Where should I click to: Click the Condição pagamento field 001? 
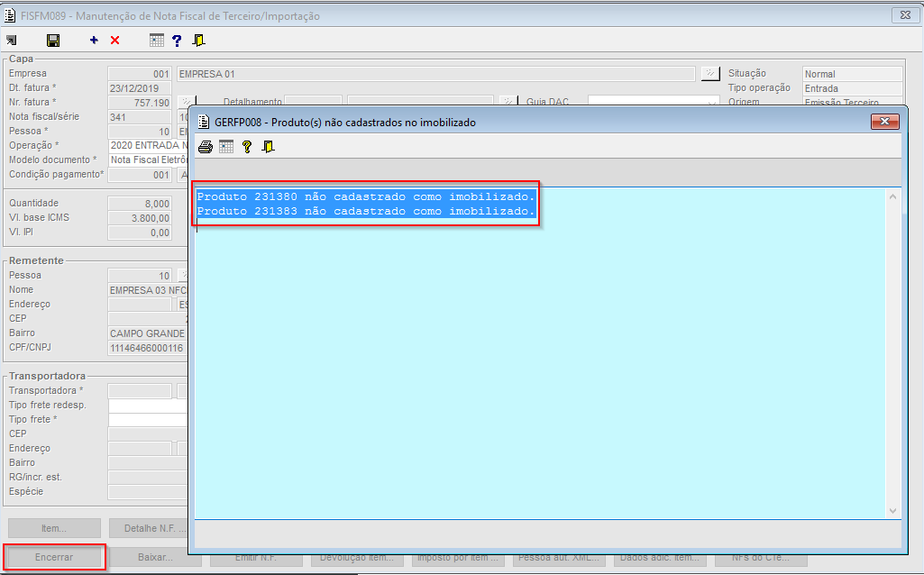point(140,175)
